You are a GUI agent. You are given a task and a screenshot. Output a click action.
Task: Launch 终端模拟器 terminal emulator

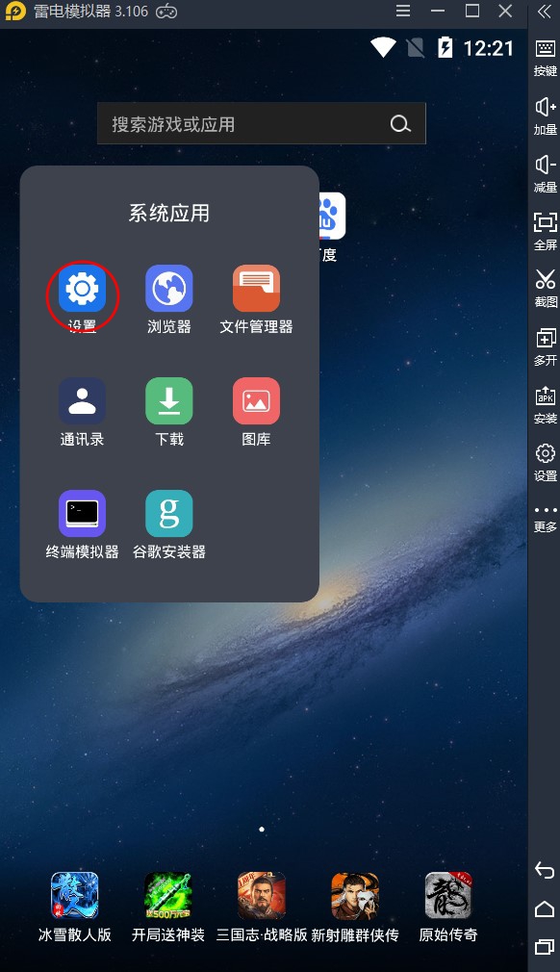click(83, 514)
